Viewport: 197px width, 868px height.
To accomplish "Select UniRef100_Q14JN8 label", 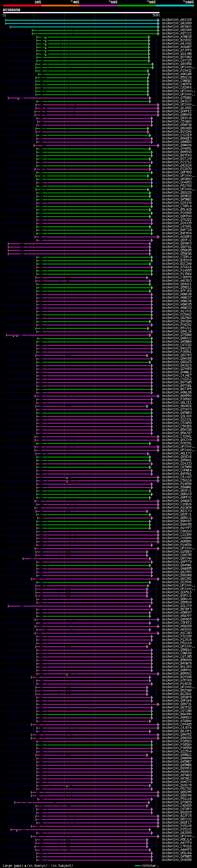I will pos(177,54).
